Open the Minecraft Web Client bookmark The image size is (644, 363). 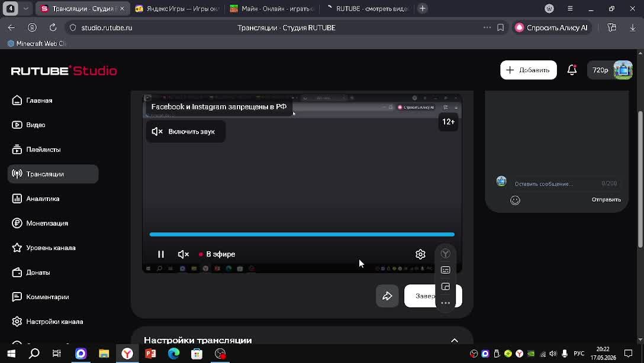pyautogui.click(x=37, y=44)
